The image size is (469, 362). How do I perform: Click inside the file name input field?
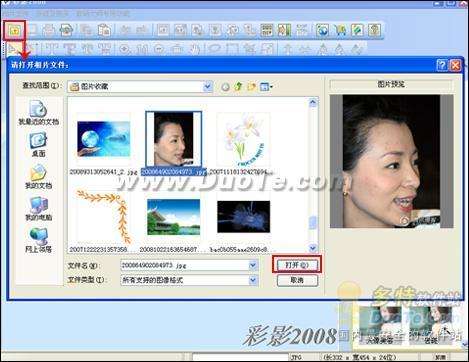[185, 265]
